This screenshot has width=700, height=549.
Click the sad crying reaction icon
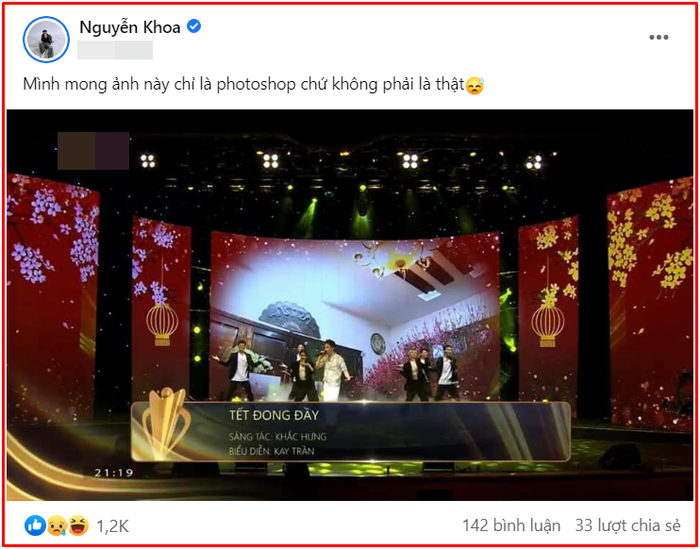pos(57,526)
